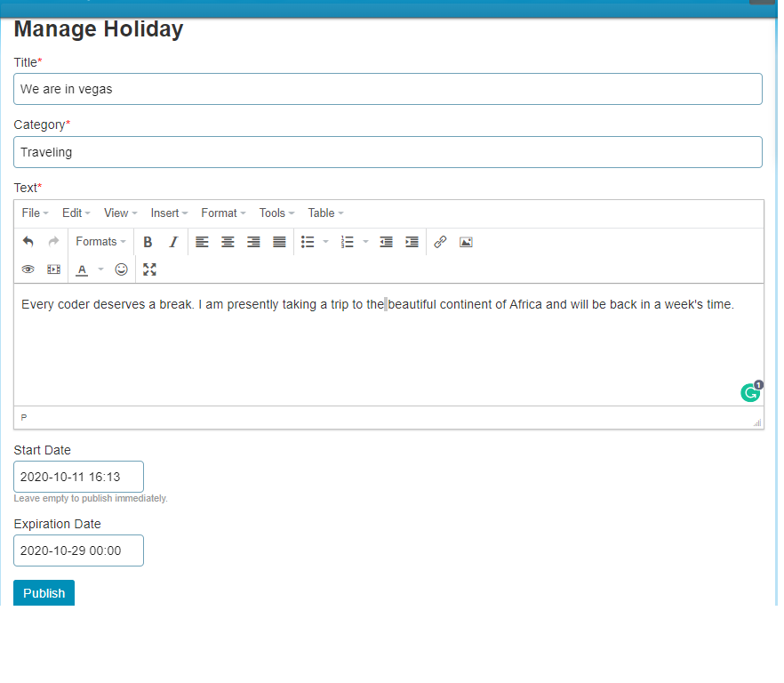Toggle bold formatting
784x683 pixels.
148,242
